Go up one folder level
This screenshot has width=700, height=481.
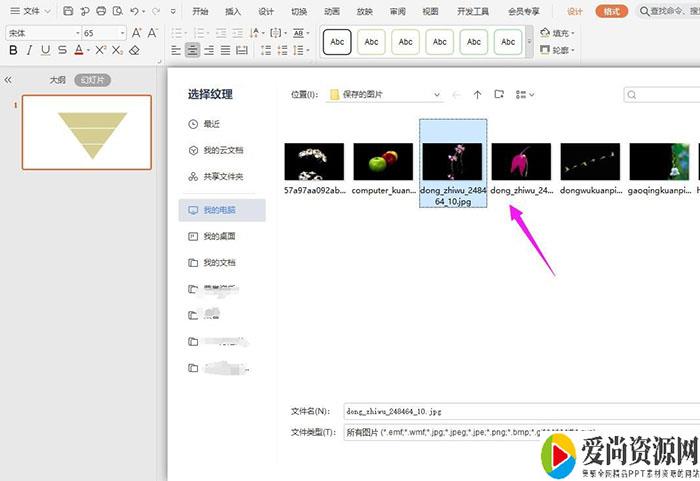tap(477, 94)
